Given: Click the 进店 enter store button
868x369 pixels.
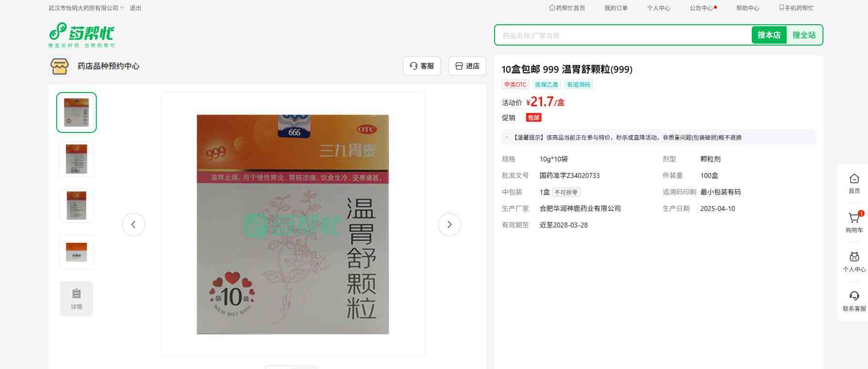Looking at the screenshot, I should click(467, 66).
